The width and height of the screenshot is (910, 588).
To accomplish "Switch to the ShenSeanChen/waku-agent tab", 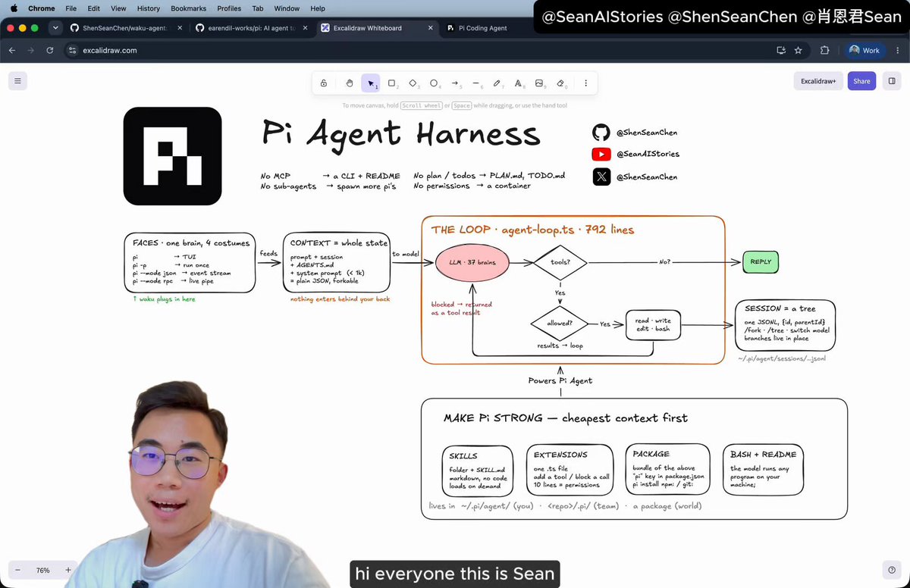I will tap(126, 28).
